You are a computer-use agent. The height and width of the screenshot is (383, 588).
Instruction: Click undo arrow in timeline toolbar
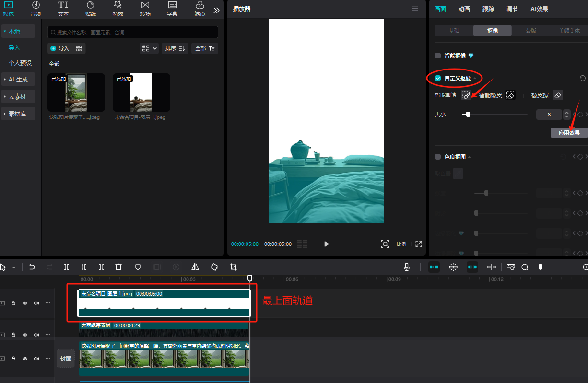click(x=32, y=267)
